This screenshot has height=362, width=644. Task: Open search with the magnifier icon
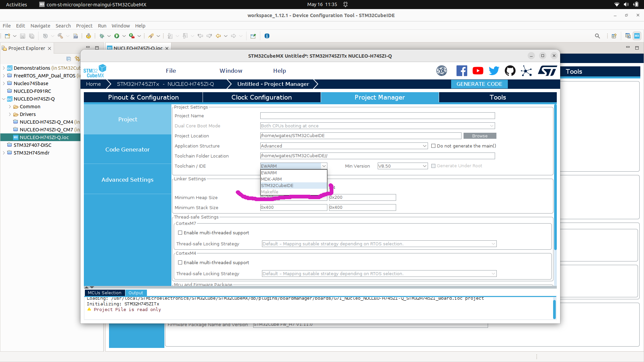coord(598,36)
